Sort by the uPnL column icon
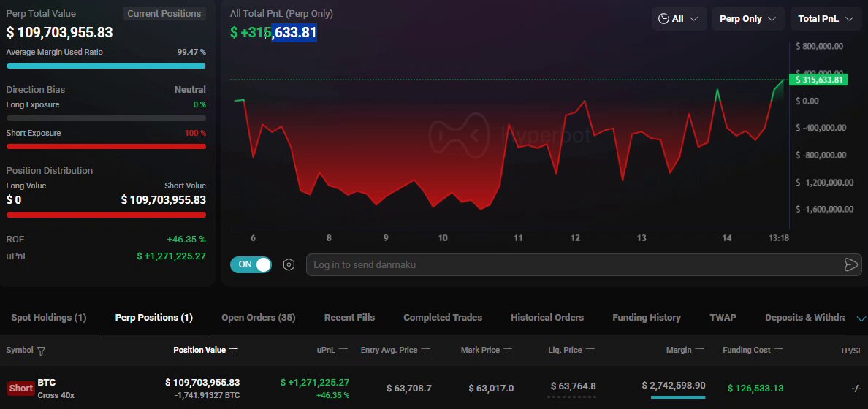The height and width of the screenshot is (409, 868). click(x=343, y=351)
